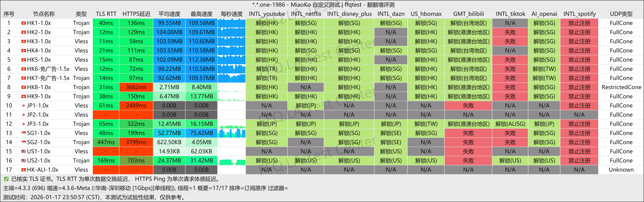
Task: Click the AI_openai column header
Action: click(x=544, y=14)
